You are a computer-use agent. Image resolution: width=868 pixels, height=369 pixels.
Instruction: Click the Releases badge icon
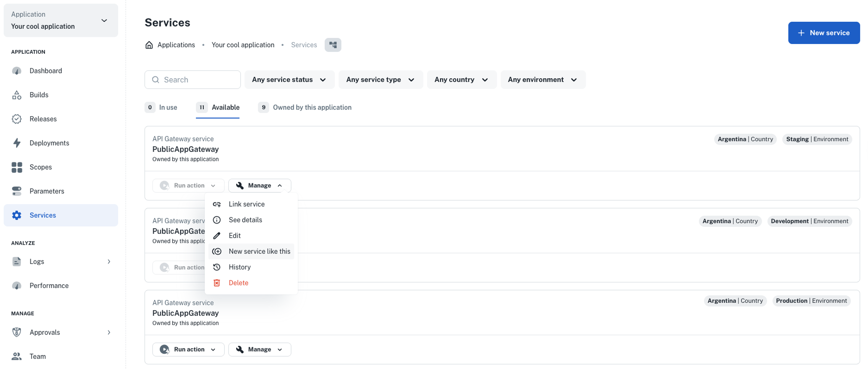(x=17, y=119)
